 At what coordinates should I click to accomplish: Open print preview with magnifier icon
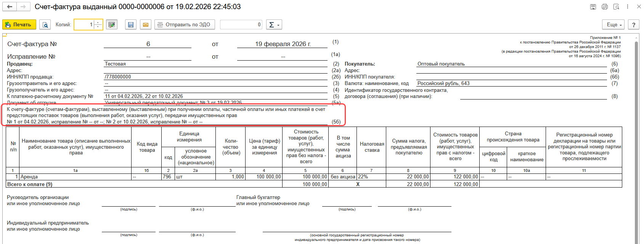point(45,25)
